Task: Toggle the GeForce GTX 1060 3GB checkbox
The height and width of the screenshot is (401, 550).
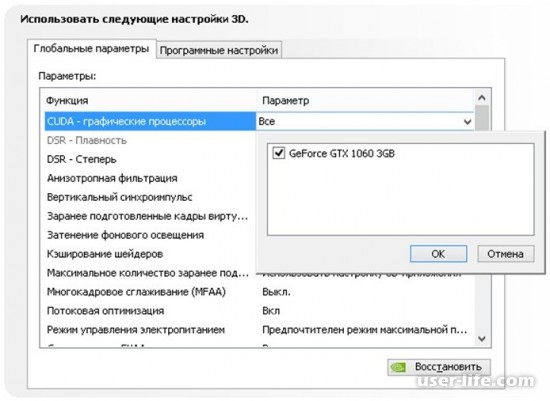Action: (279, 153)
